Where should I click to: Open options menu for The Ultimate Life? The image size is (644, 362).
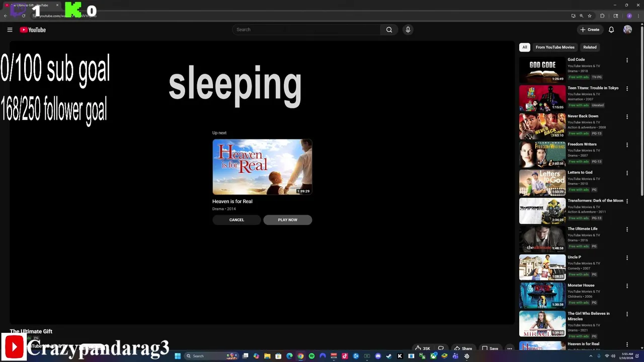point(627,229)
